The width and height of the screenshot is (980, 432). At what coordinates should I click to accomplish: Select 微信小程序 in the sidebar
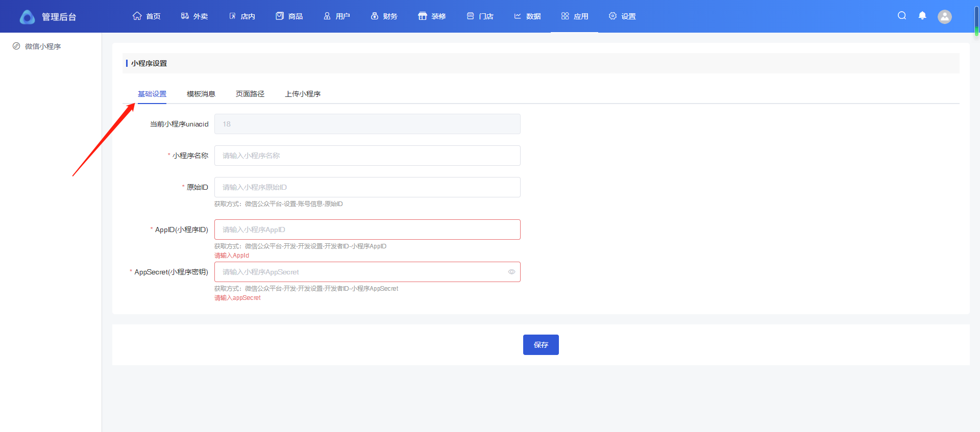coord(43,46)
